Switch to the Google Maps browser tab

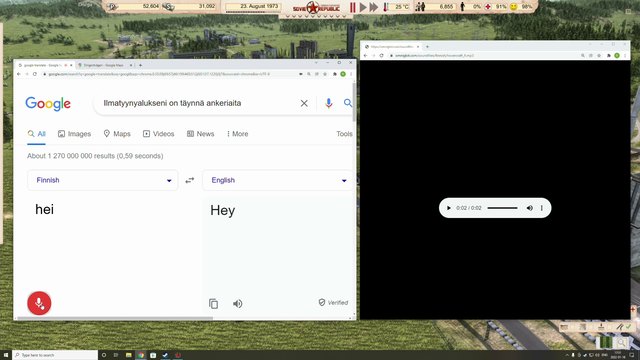103,65
